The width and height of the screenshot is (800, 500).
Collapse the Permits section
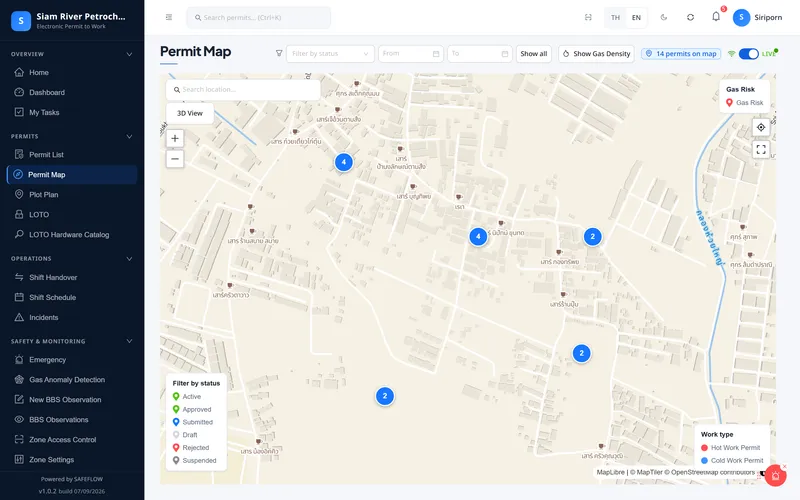pos(129,136)
